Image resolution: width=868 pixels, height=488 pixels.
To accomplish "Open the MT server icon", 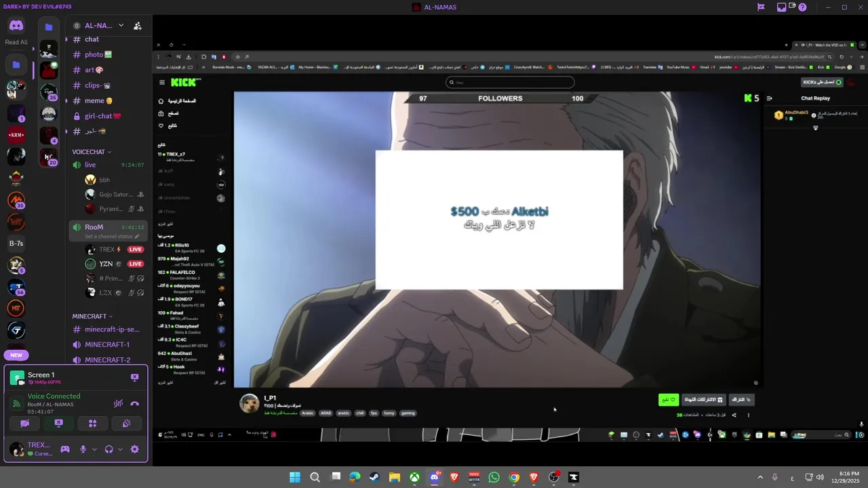I will pos(16,308).
